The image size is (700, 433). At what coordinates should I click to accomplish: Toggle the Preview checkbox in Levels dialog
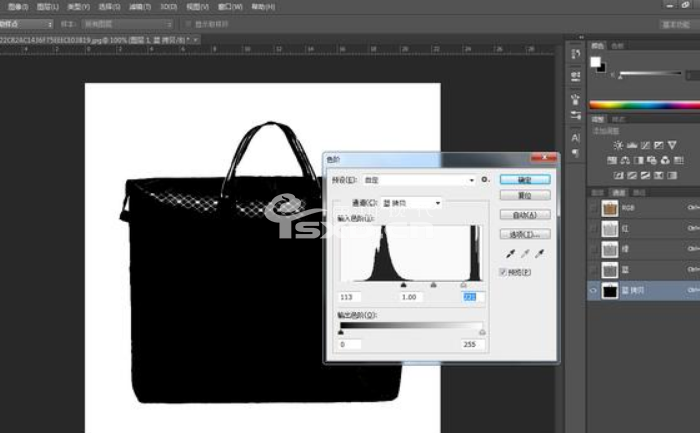503,272
